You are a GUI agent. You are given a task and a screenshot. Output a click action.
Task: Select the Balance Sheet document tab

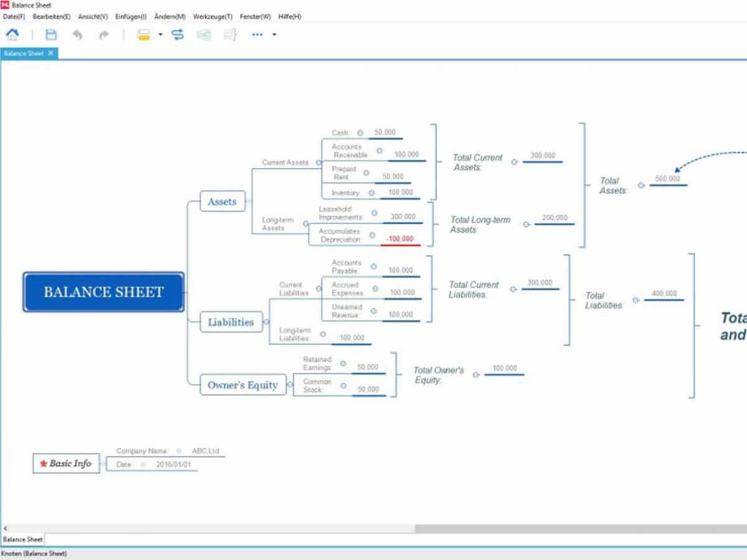click(24, 54)
